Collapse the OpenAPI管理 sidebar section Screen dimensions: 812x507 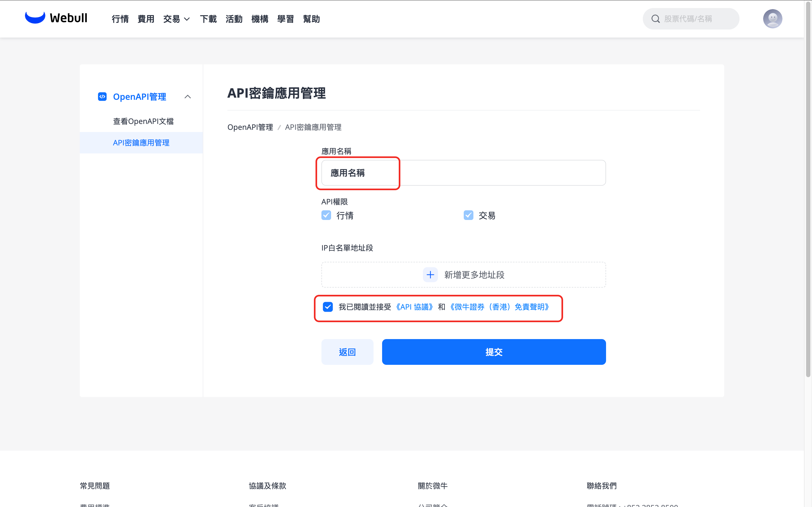point(188,97)
